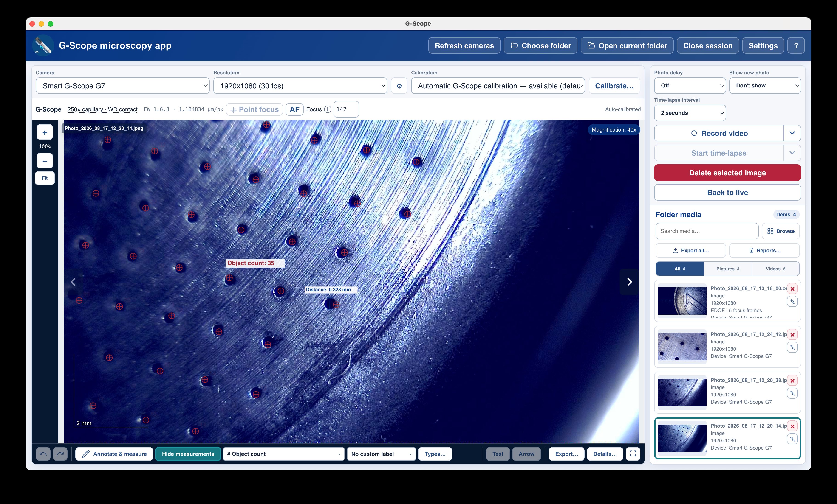Select the Text annotation tool
Viewport: 837px width, 504px height.
click(x=498, y=454)
